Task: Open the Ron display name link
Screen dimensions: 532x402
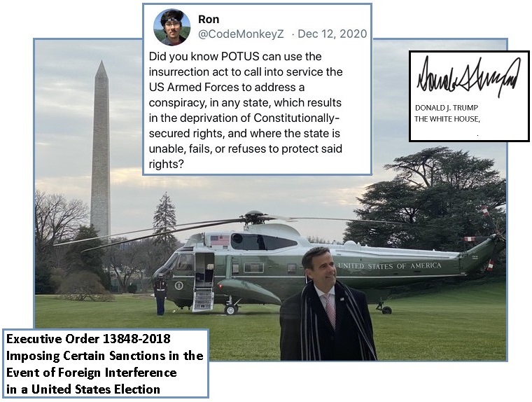Action: [209, 20]
